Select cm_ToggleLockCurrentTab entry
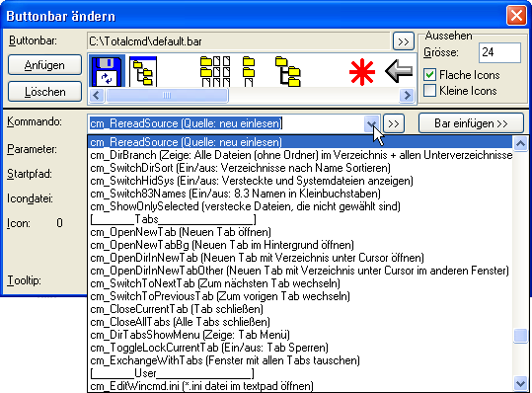 [300, 348]
